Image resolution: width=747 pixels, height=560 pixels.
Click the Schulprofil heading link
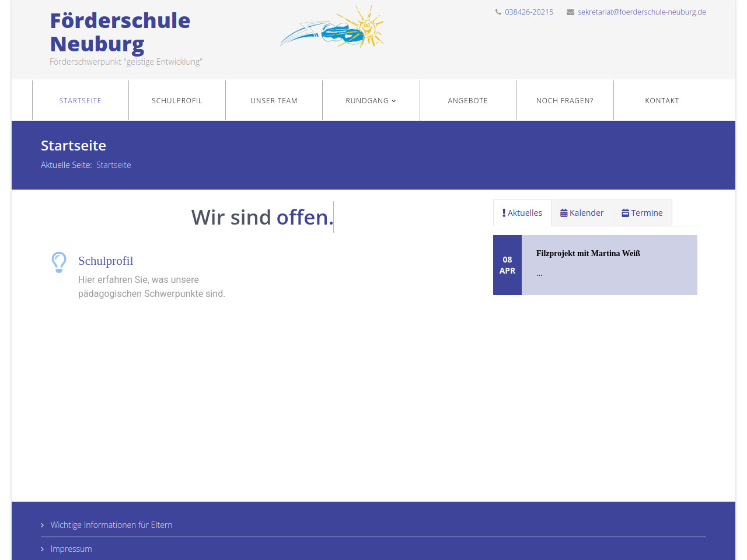[x=106, y=261]
